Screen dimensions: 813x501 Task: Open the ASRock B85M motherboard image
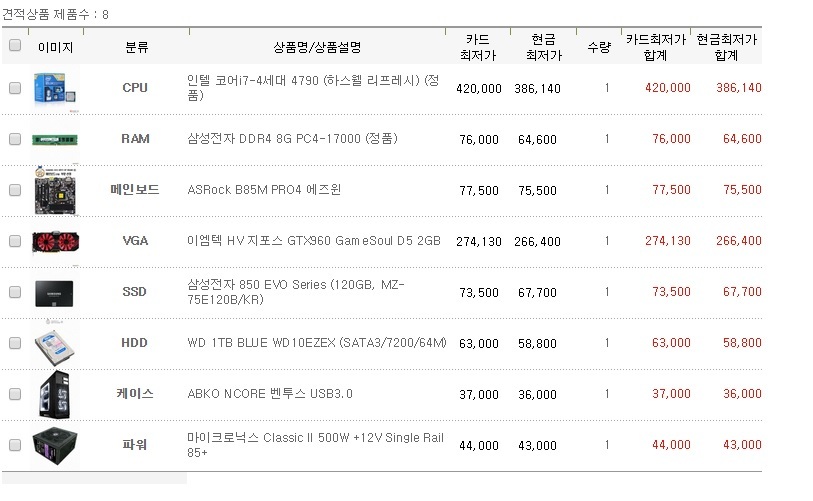click(55, 190)
